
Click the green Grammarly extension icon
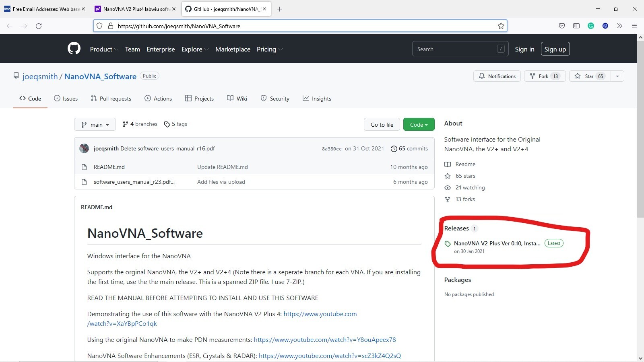click(591, 26)
